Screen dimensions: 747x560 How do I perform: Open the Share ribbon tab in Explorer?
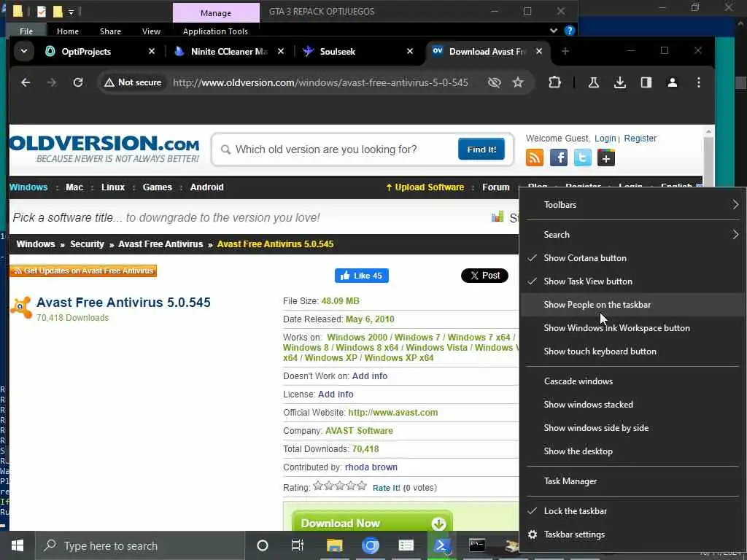tap(111, 31)
